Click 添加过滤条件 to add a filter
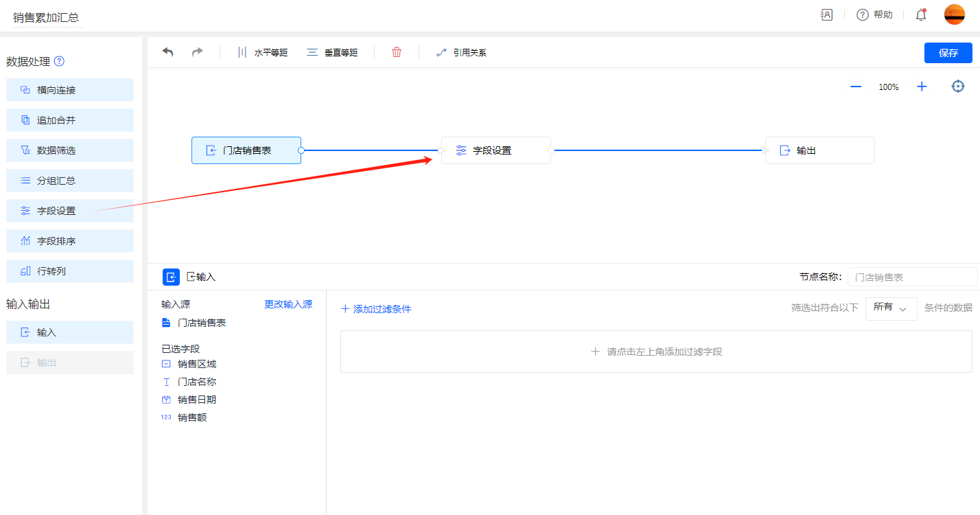Viewport: 980px width, 515px height. click(376, 309)
